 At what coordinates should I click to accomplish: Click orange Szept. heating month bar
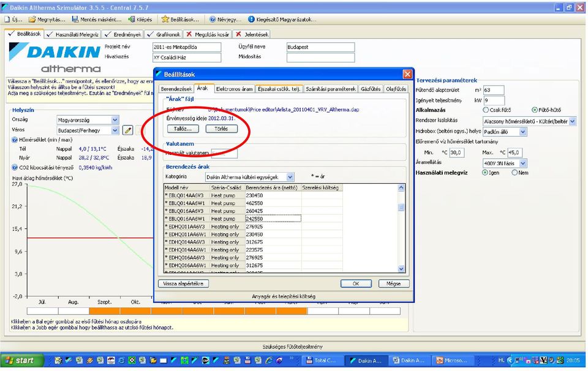coord(104,311)
